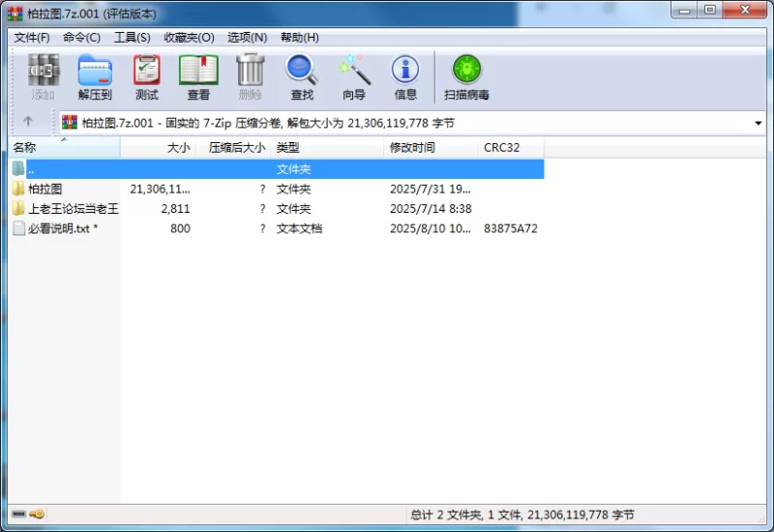Sort by 修改时间 column header
The height and width of the screenshot is (532, 774).
pos(431,148)
